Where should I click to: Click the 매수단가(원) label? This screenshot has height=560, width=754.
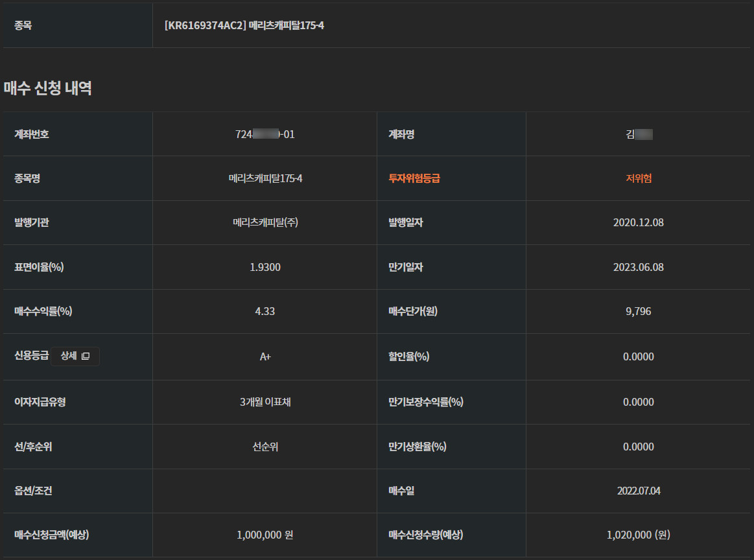[x=413, y=312]
